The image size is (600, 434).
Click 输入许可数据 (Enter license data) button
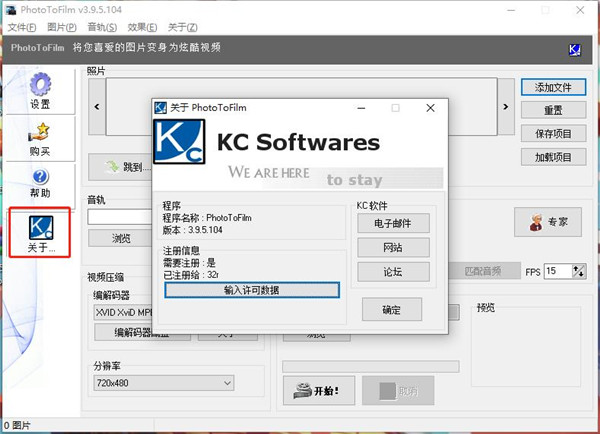pyautogui.click(x=252, y=290)
